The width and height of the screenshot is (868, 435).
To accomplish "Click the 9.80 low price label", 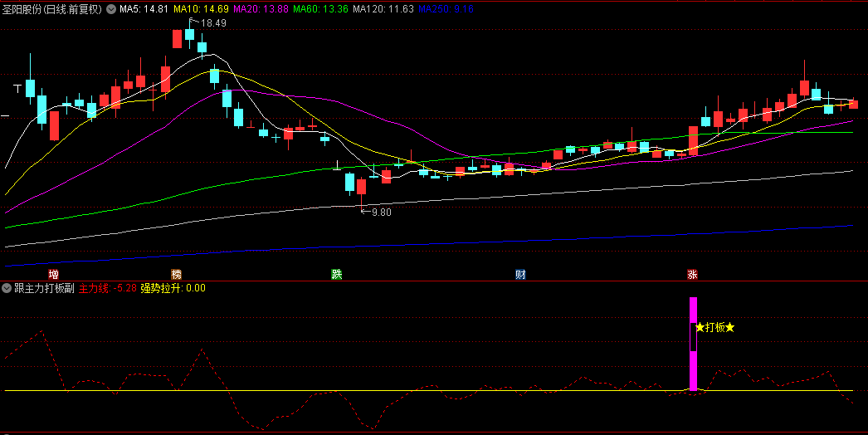I will pyautogui.click(x=382, y=213).
